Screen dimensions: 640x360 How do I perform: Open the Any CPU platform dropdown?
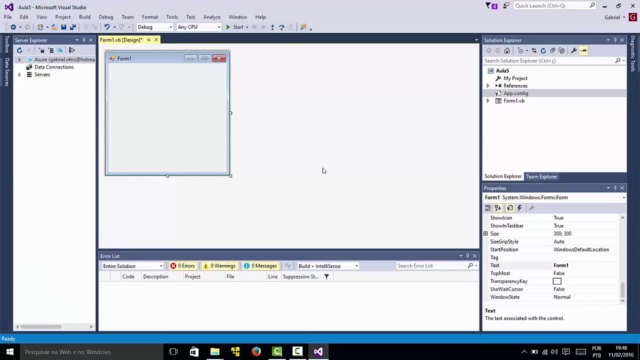(x=199, y=27)
